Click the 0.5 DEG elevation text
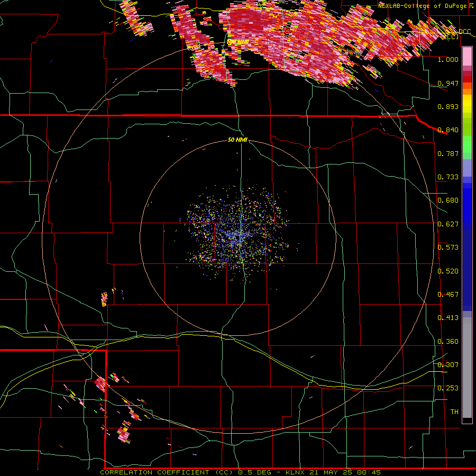 click(254, 472)
